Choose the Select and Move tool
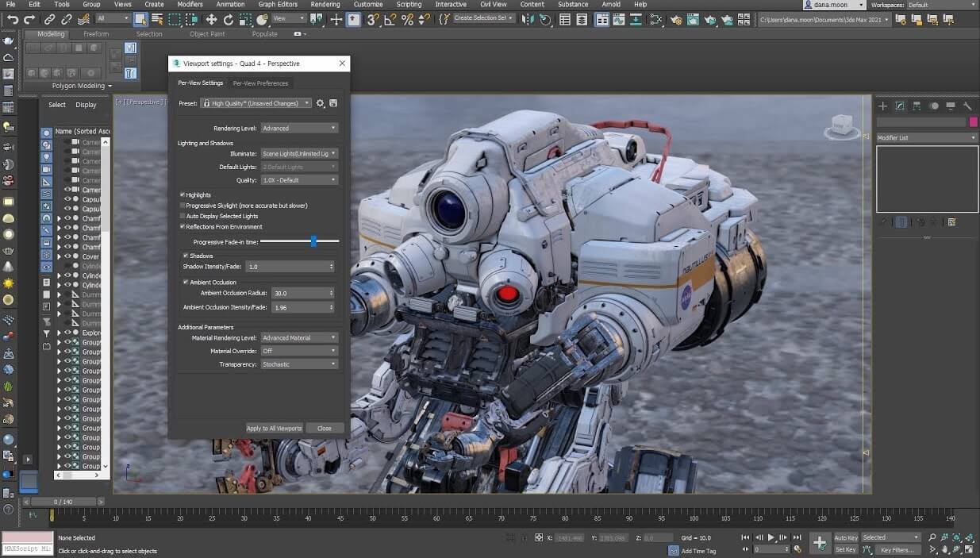Image resolution: width=980 pixels, height=558 pixels. coord(211,19)
